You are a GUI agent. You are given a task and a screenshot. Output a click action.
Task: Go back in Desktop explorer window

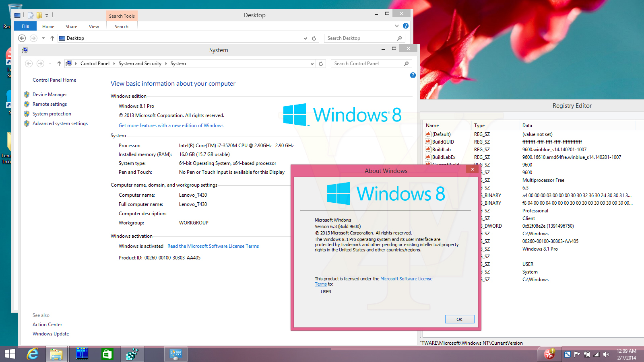click(x=22, y=38)
